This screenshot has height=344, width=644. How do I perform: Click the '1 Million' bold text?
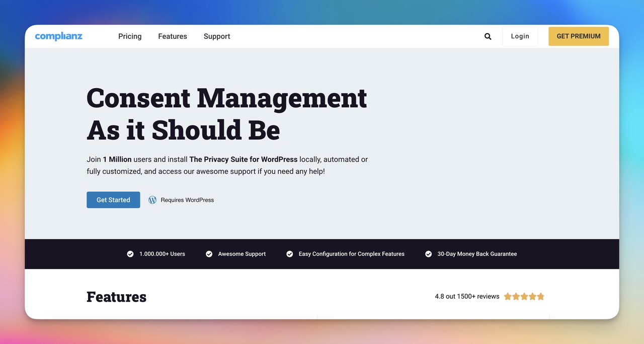tap(117, 159)
